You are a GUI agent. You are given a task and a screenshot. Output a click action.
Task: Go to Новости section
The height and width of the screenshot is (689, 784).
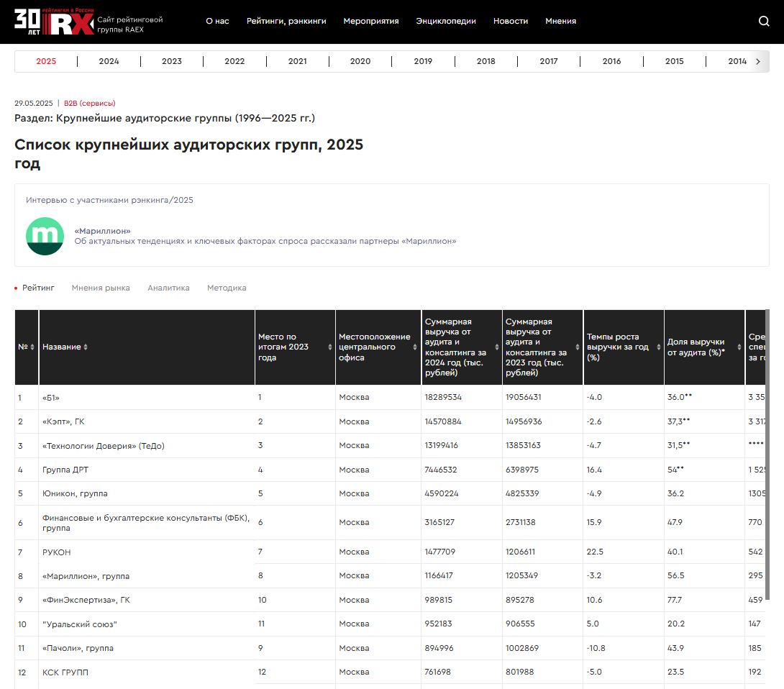click(x=511, y=21)
